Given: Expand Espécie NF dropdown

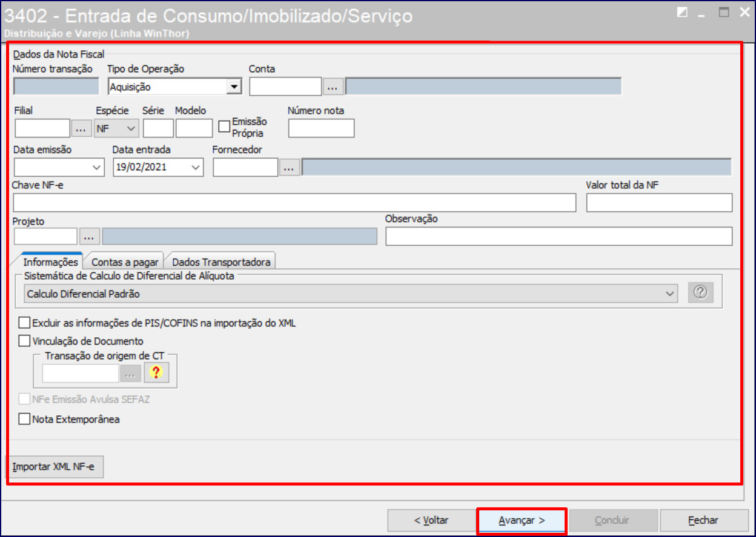Looking at the screenshot, I should pyautogui.click(x=131, y=128).
